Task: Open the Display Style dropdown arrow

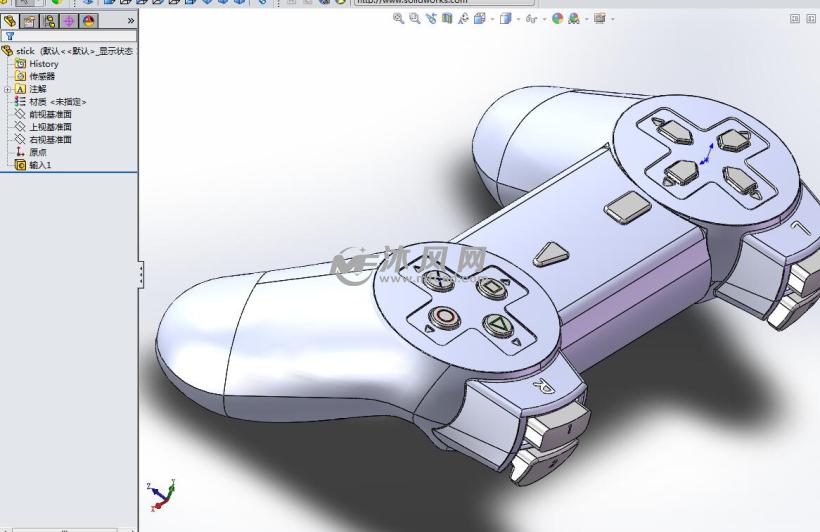Action: click(518, 19)
